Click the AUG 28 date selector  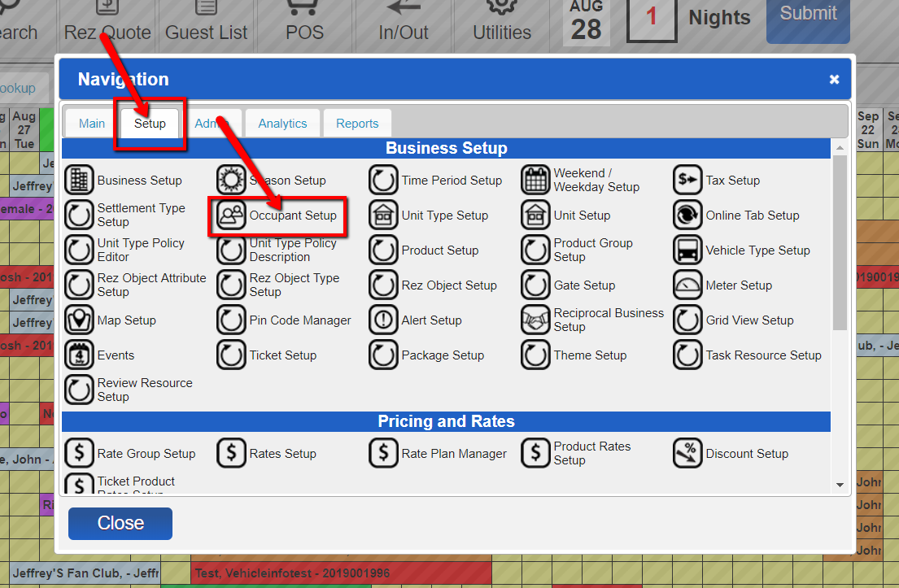pos(586,22)
